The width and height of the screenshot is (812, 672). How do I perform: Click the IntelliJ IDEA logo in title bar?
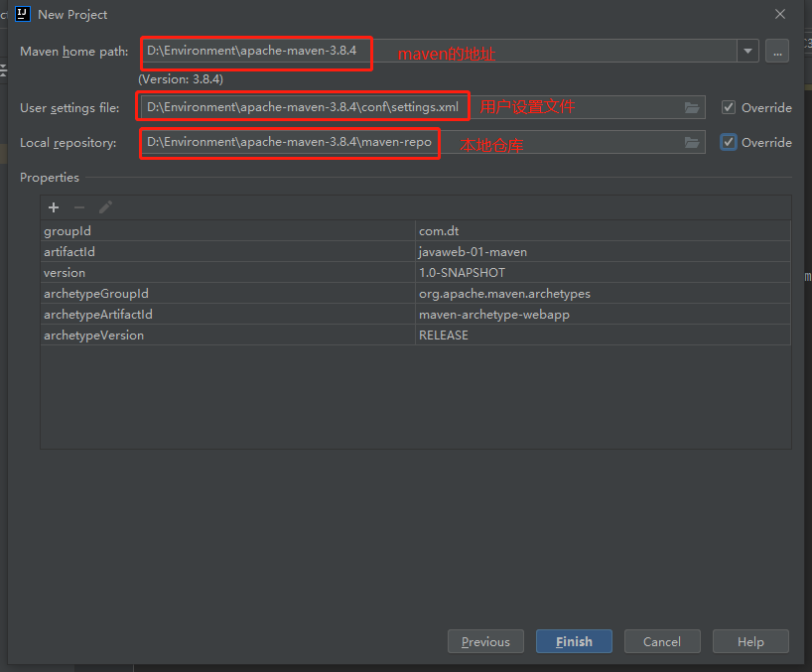[x=22, y=14]
